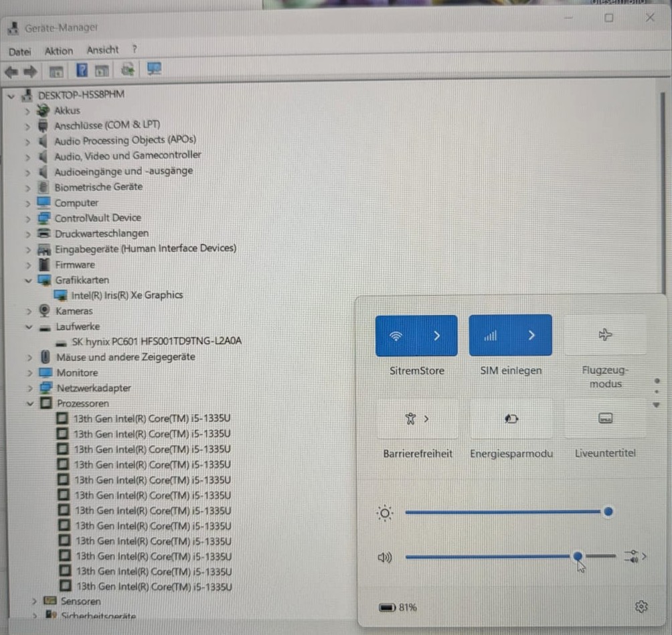Select SK hynix PC601 drive entry
Viewport: 672px width, 635px height.
point(149,342)
